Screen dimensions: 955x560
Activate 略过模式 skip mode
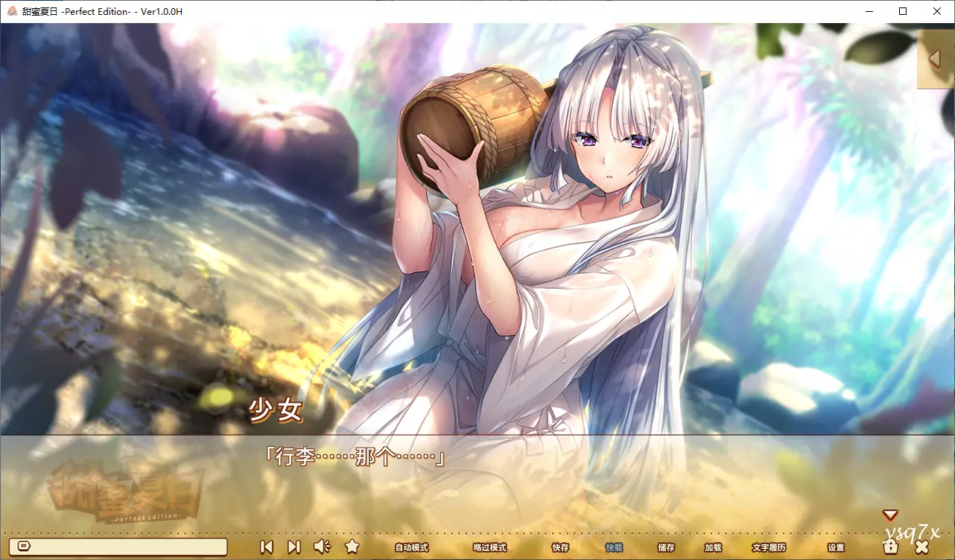tap(489, 547)
